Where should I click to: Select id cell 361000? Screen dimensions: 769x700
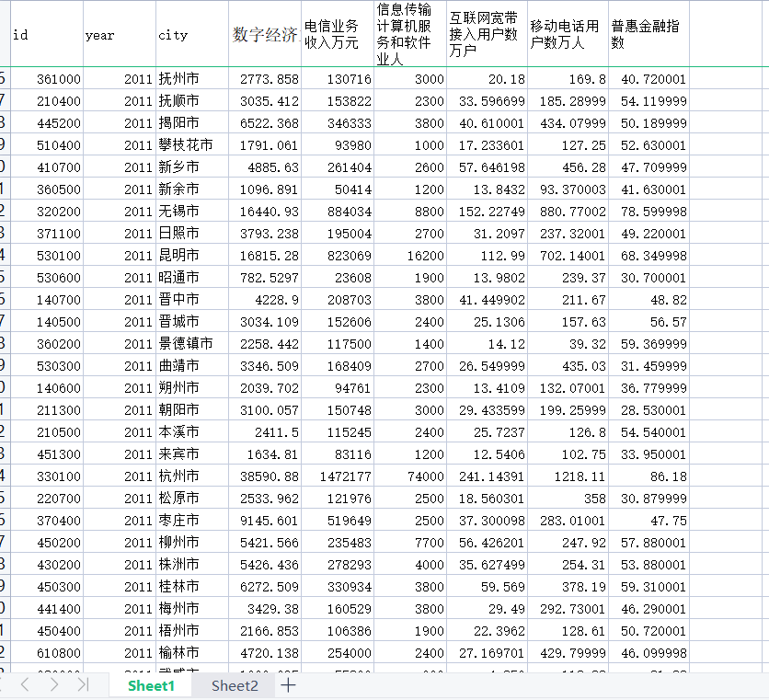tap(47, 78)
